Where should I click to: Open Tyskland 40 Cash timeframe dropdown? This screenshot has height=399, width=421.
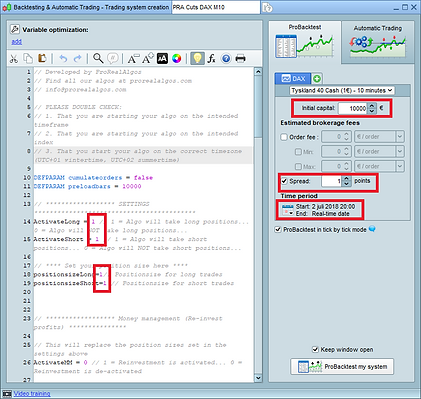pyautogui.click(x=342, y=90)
